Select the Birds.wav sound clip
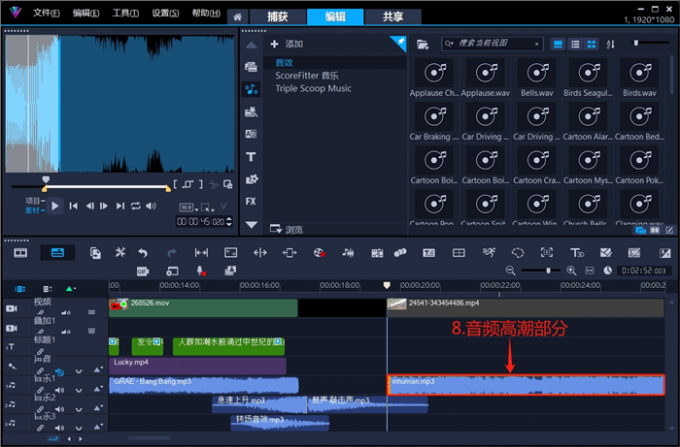 pos(640,78)
